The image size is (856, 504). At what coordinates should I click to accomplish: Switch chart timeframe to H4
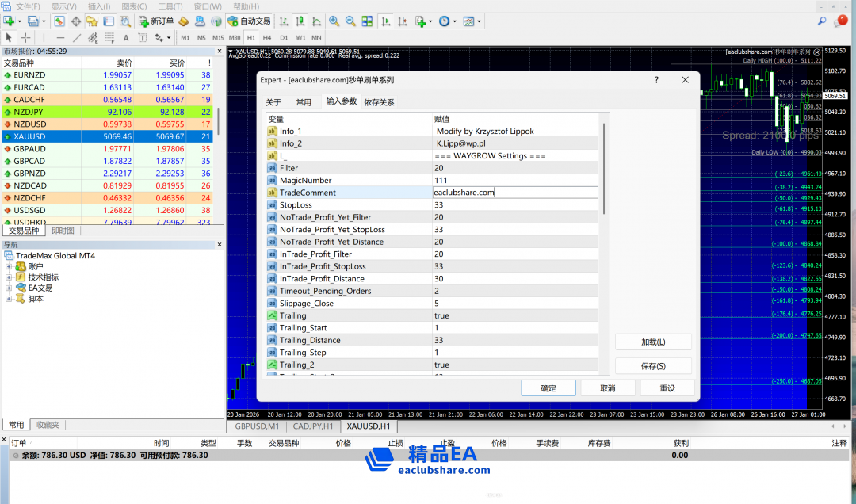pos(267,38)
